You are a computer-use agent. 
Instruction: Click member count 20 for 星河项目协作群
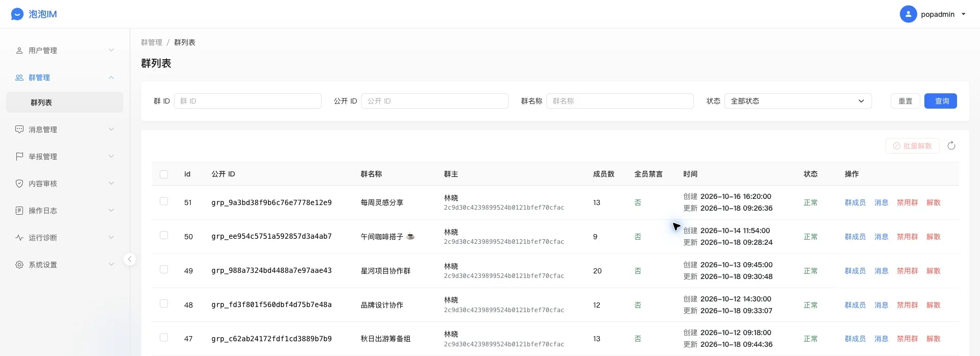point(597,271)
